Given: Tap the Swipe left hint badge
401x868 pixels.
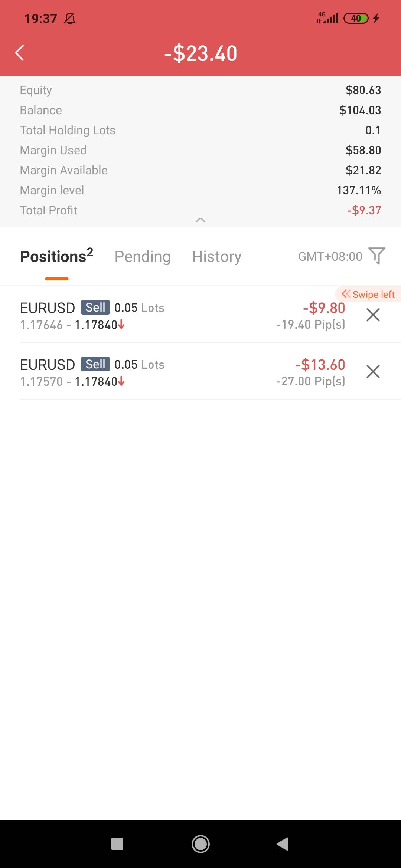Looking at the screenshot, I should (368, 295).
